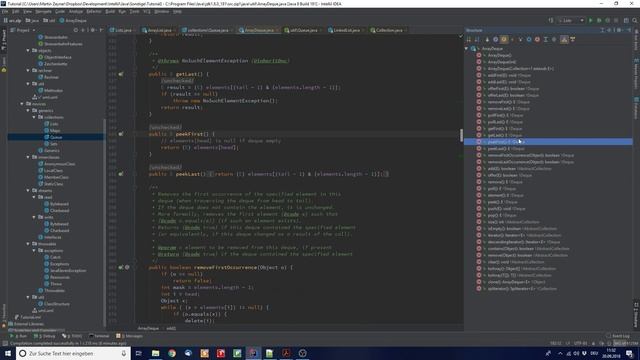Click the override gutter icon beside peekFirst()
This screenshot has height=360, width=640.
point(121,134)
